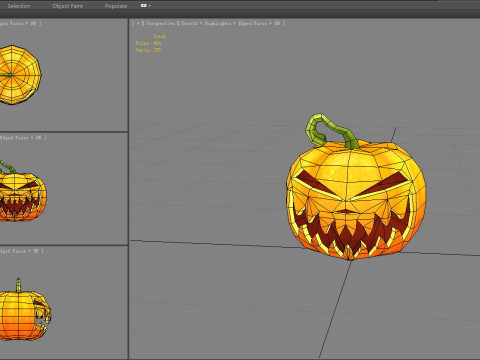Open the [+] general menu of Perspective viewport
The width and height of the screenshot is (480, 360).
tap(138, 23)
